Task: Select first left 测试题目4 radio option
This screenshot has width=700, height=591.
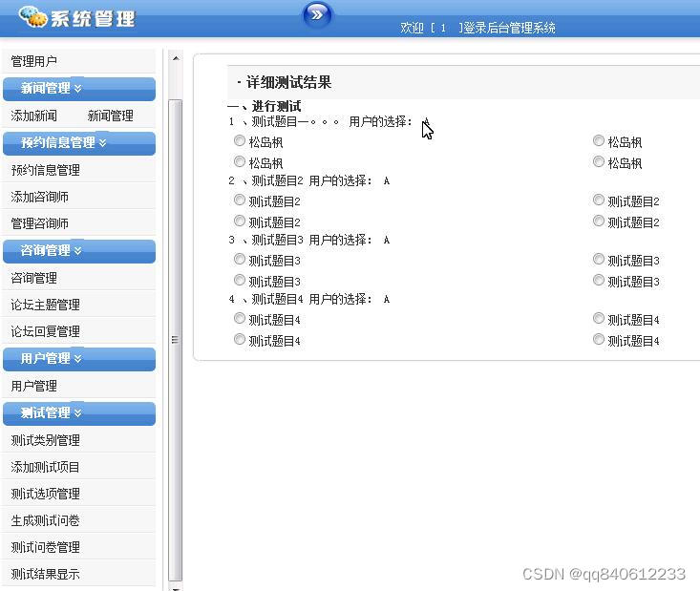Action: 240,318
